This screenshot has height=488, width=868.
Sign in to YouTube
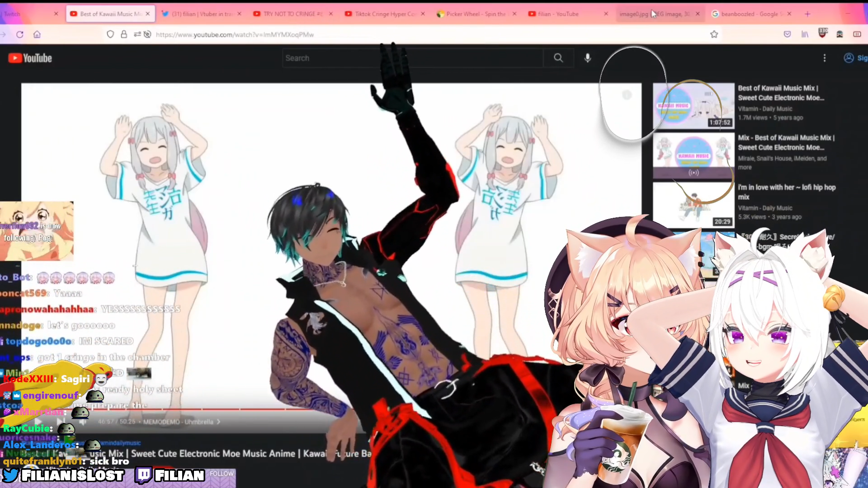click(x=855, y=58)
